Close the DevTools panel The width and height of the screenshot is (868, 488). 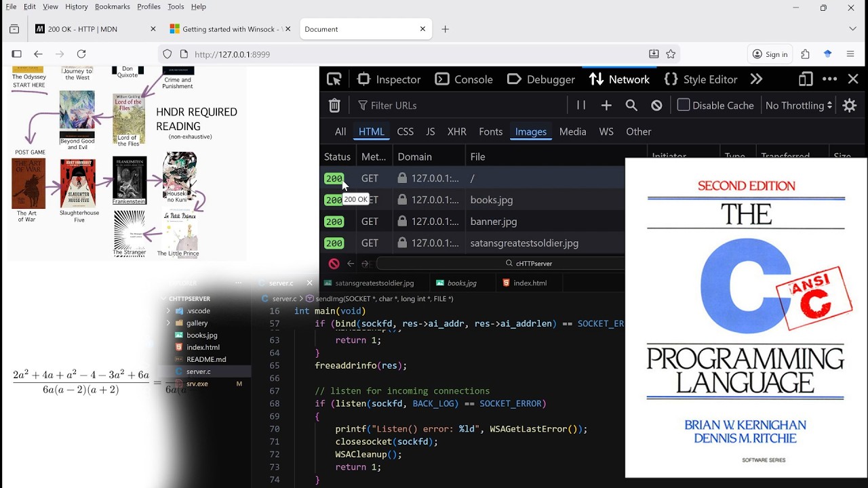pyautogui.click(x=853, y=79)
